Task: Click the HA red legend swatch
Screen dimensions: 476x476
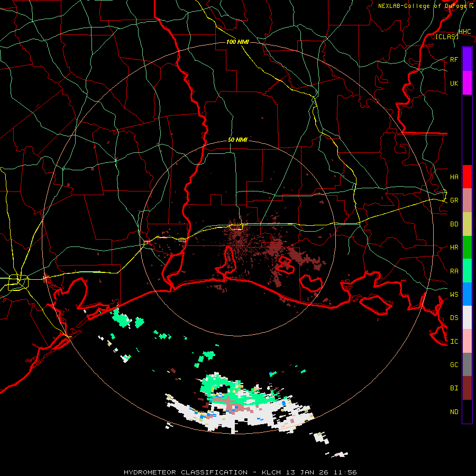Action: 467,177
